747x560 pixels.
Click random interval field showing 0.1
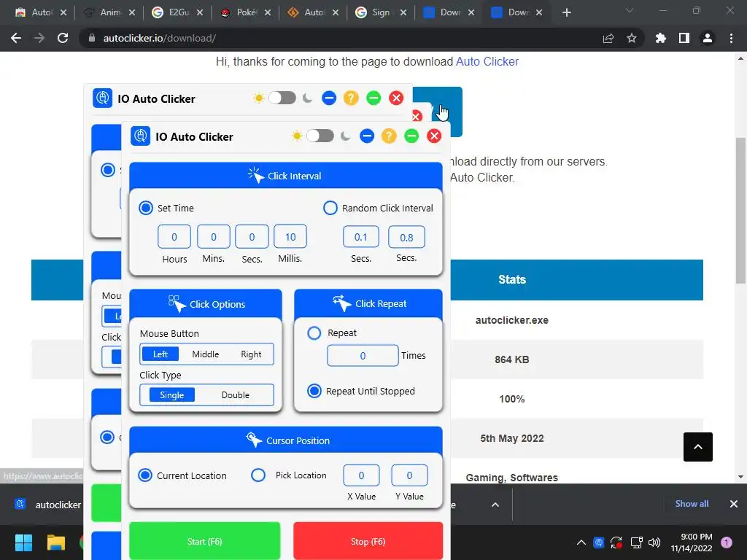[x=361, y=237]
